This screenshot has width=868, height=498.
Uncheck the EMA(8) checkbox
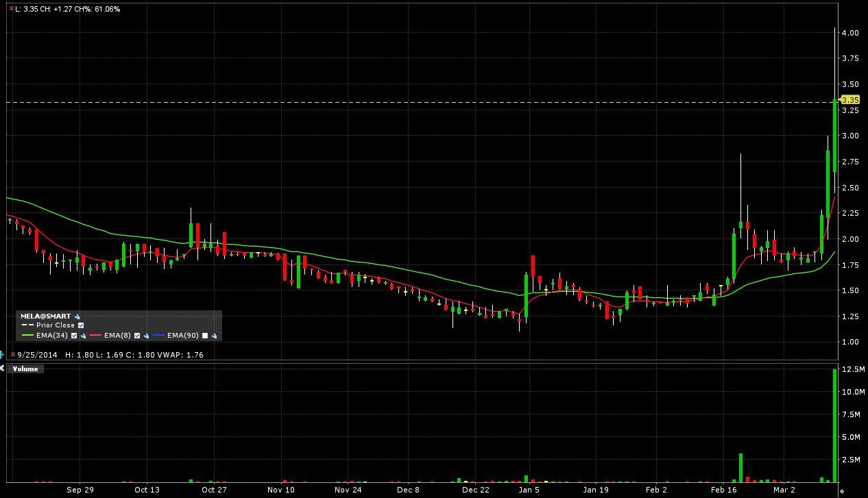(x=137, y=336)
